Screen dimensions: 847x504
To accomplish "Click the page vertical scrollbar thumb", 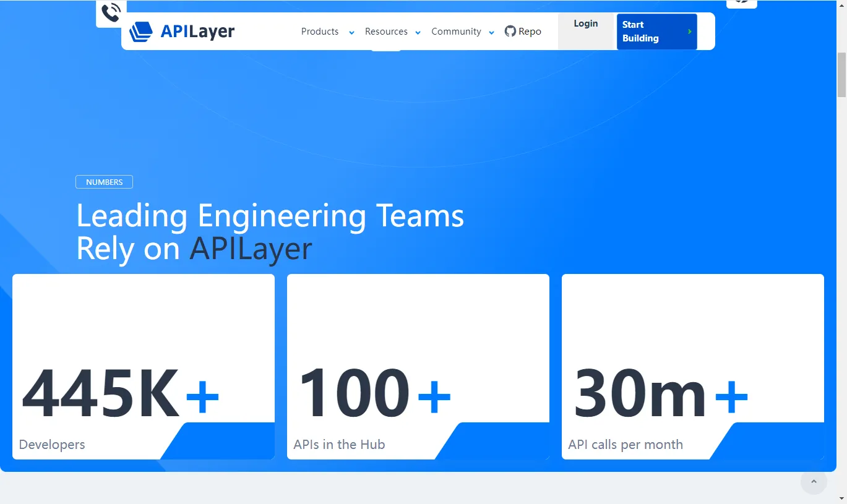I will [841, 75].
